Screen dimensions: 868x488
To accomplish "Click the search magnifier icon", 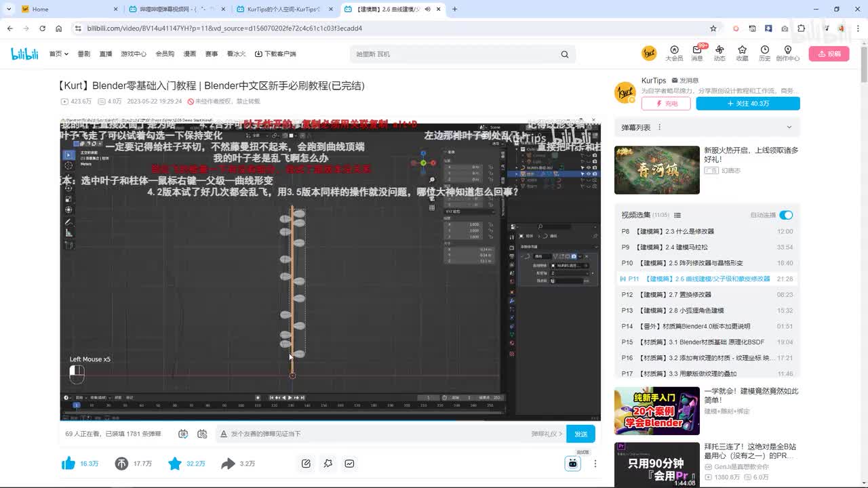I will [564, 54].
